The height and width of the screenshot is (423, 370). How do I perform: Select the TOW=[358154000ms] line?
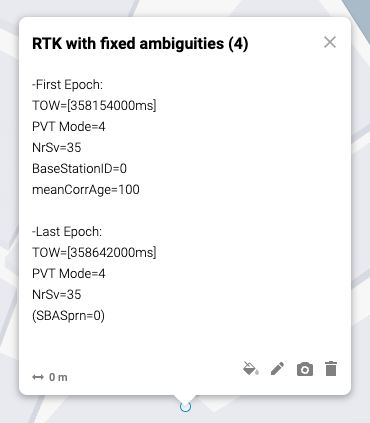pos(94,106)
